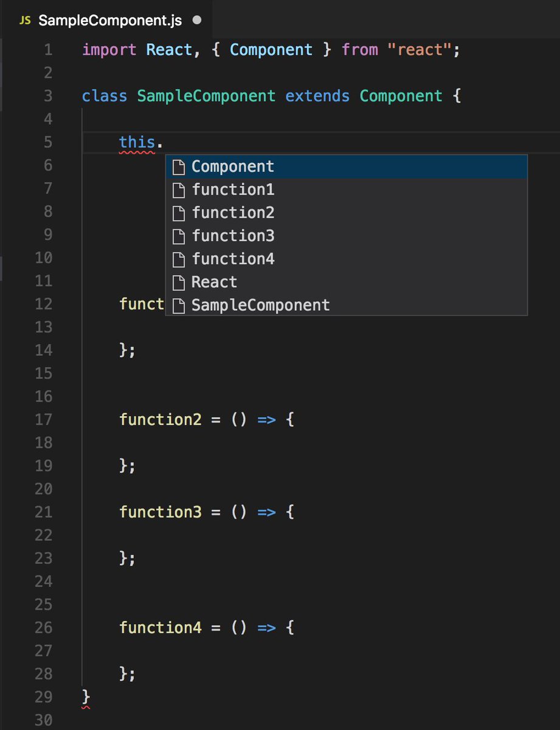Click 'SampleComponent' class name on line 3
560x730 pixels.
206,96
